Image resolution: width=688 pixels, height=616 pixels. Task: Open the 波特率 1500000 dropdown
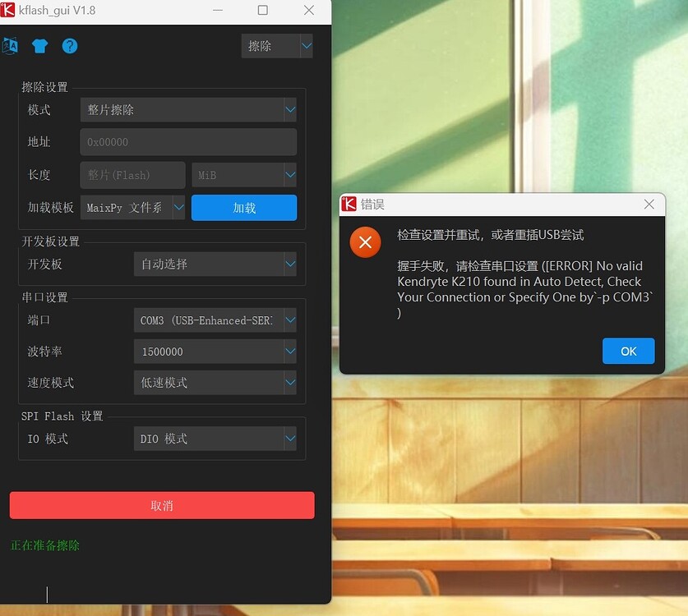(x=215, y=352)
